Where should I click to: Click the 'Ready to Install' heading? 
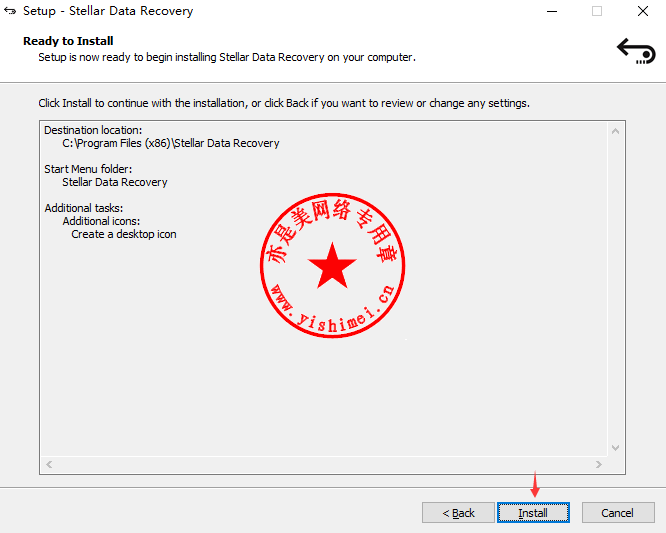[x=68, y=41]
